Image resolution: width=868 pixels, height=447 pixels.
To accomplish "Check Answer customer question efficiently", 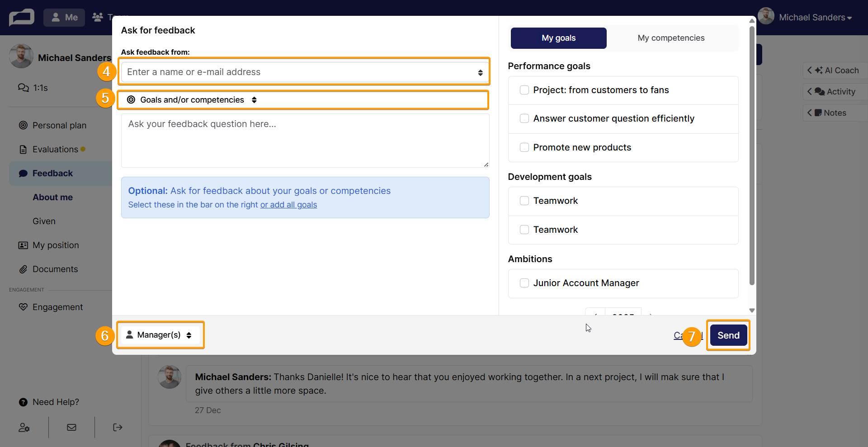I will (x=524, y=118).
